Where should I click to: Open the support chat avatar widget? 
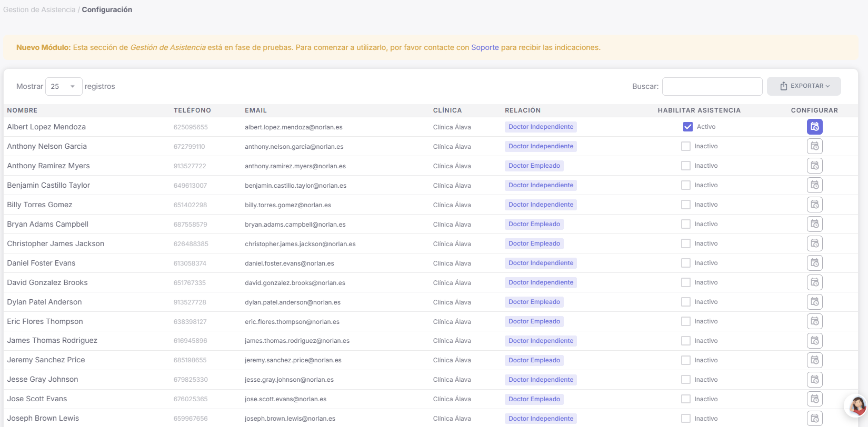pyautogui.click(x=856, y=405)
